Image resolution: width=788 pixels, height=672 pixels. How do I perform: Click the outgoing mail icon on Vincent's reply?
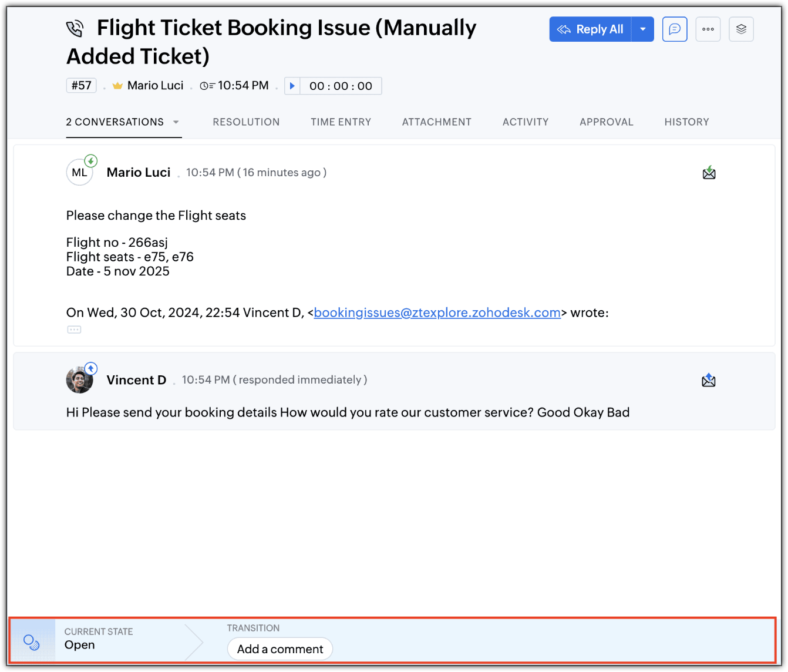(x=709, y=381)
